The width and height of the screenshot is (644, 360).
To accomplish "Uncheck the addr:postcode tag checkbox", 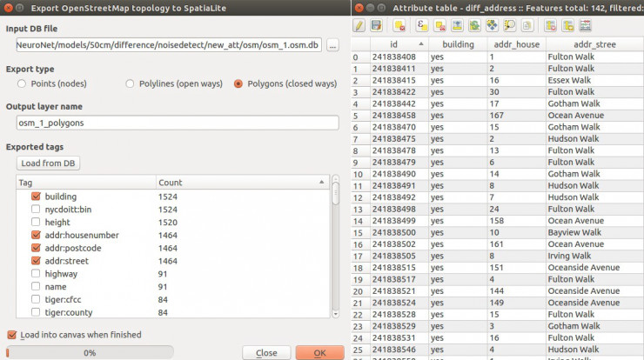I will coord(36,248).
